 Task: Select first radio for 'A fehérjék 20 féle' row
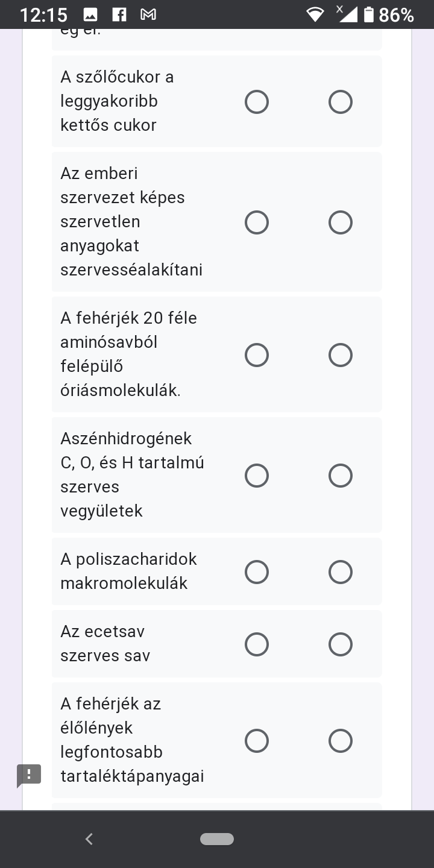click(x=257, y=355)
